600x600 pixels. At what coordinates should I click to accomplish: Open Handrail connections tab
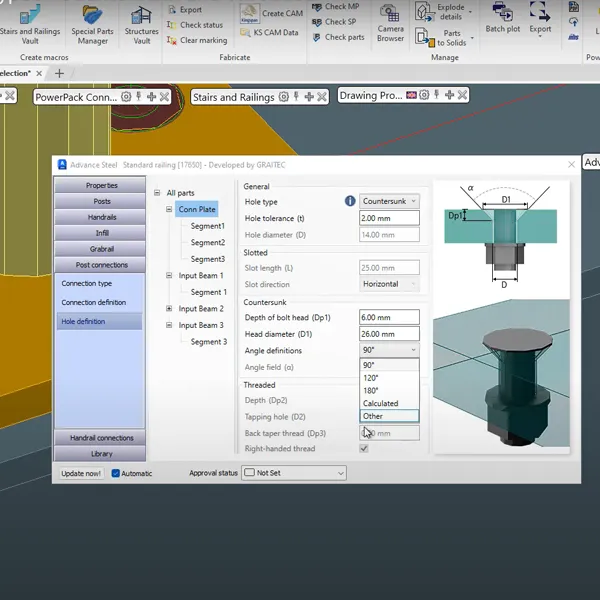point(100,438)
